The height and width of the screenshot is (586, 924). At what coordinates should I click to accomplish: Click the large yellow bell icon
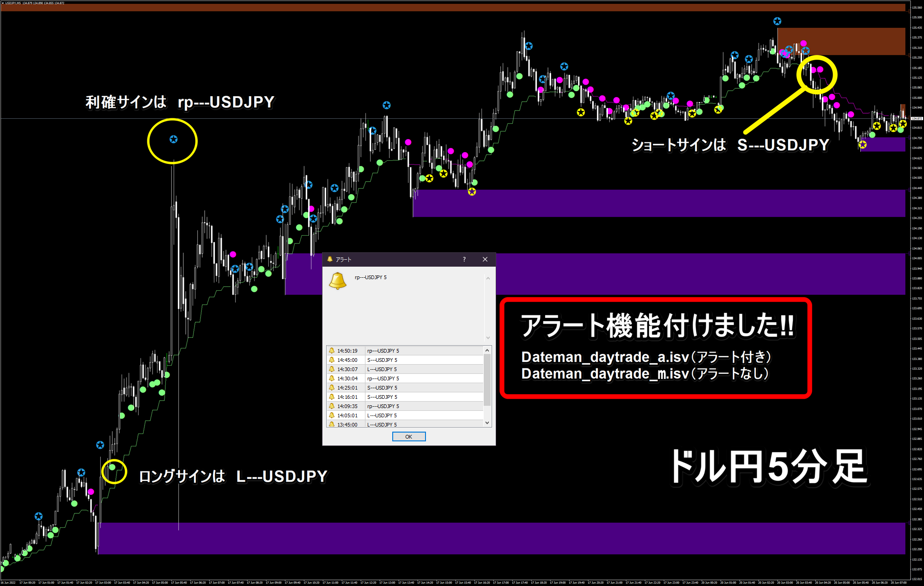point(337,281)
